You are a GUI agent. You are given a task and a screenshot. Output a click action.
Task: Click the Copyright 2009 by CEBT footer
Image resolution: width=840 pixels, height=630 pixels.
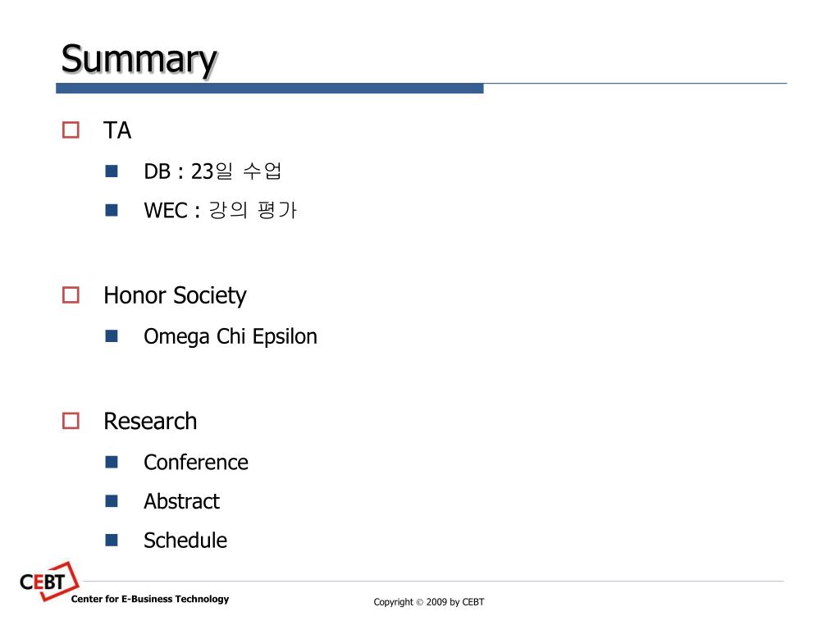pos(428,602)
